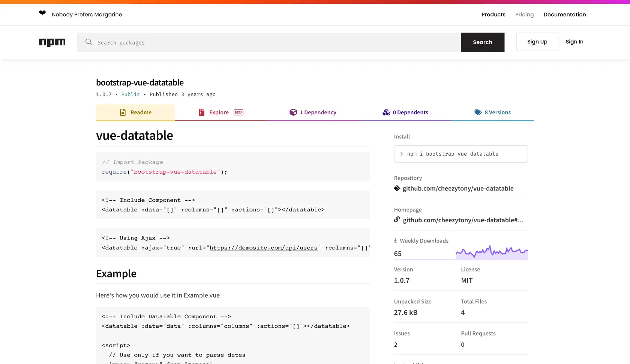The height and width of the screenshot is (364, 630).
Task: Click the Dependents cubes icon
Action: [386, 112]
